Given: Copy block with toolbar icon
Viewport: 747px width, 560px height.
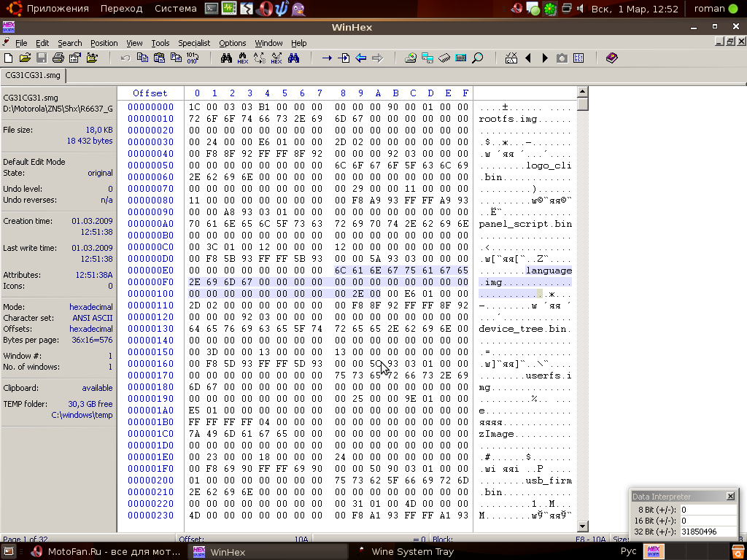Looking at the screenshot, I should tap(142, 58).
